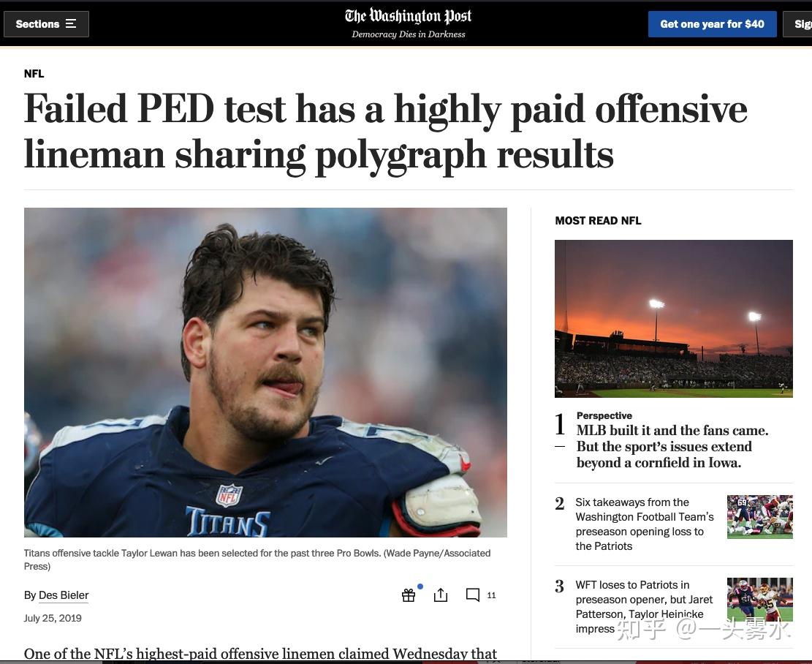Screen dimensions: 812x664
Task: Click the hamburger icon in Sections
Action: [x=71, y=24]
